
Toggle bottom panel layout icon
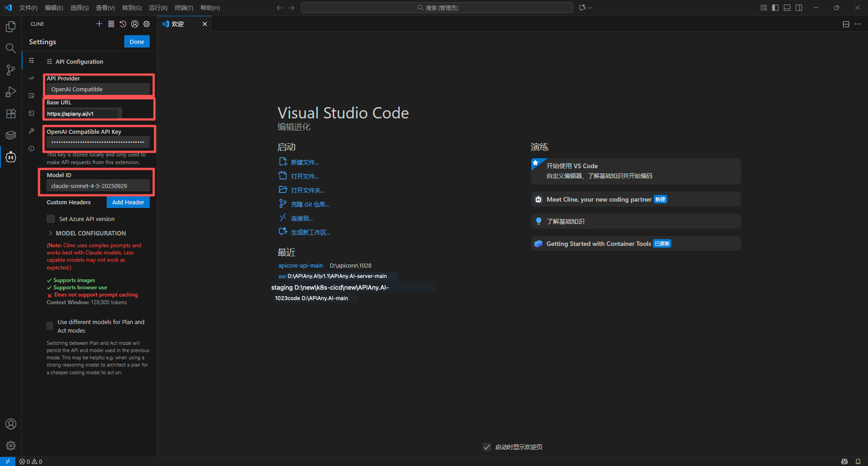tap(787, 8)
